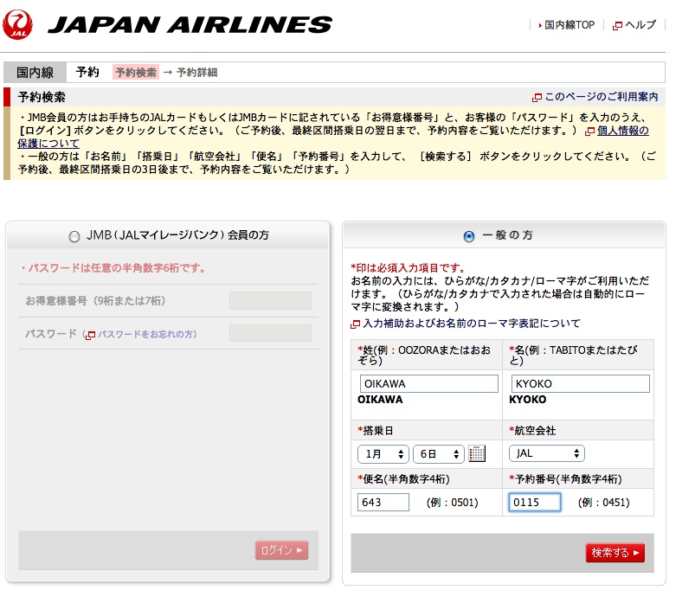Click the 予約詳細 breadcrumb step
The width and height of the screenshot is (695, 616).
[x=196, y=72]
